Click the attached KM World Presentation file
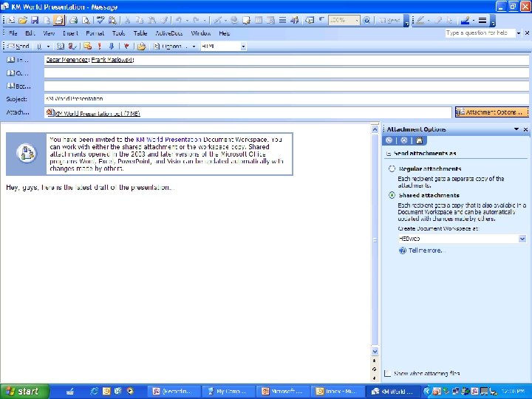The image size is (532, 399). (94, 113)
